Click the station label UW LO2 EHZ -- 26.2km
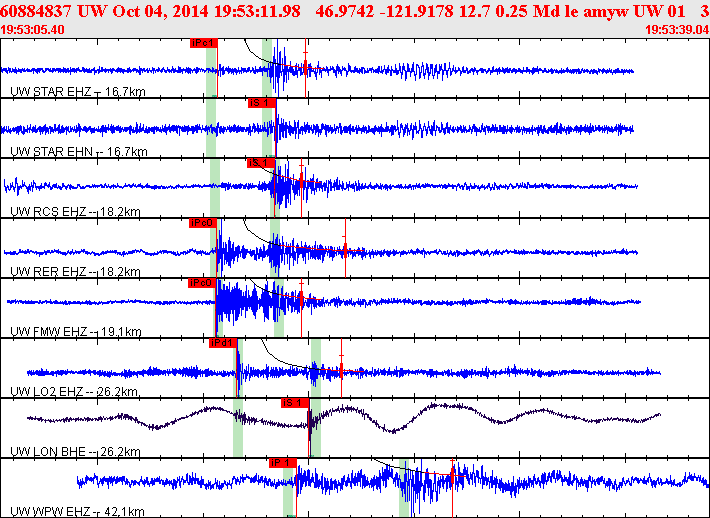Screen dimensions: 710x518 (x=74, y=391)
